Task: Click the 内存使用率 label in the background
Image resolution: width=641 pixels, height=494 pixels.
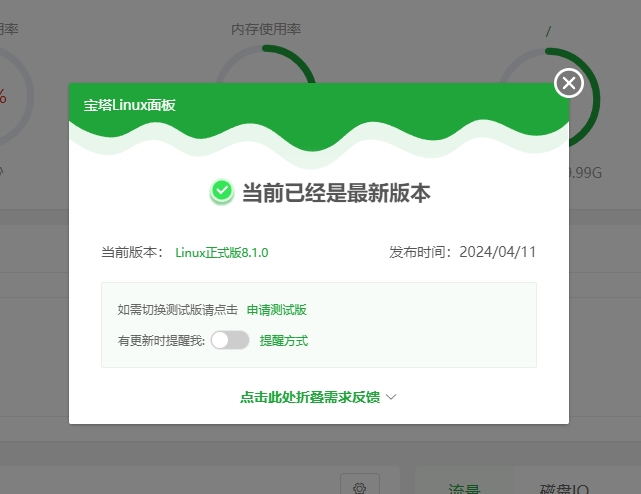Action: 266,29
